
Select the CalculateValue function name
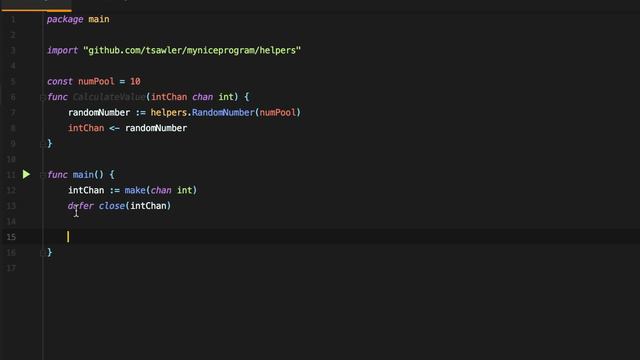(109, 97)
